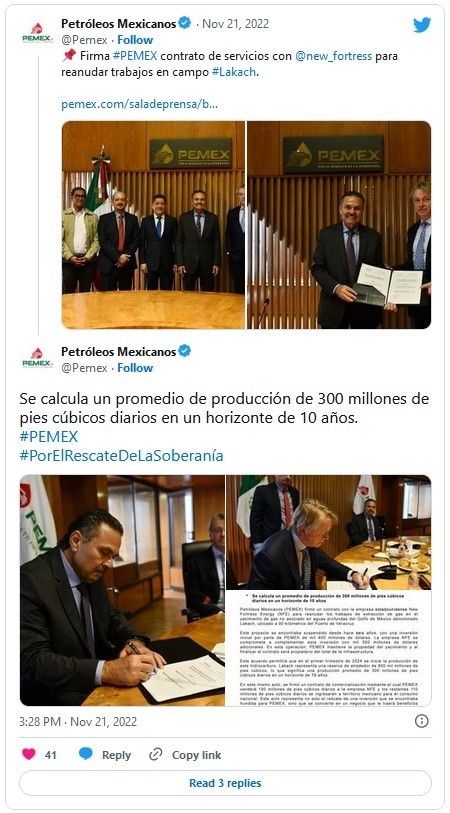Open the #Lakach hashtag link
This screenshot has height=813, width=450.
point(234,72)
